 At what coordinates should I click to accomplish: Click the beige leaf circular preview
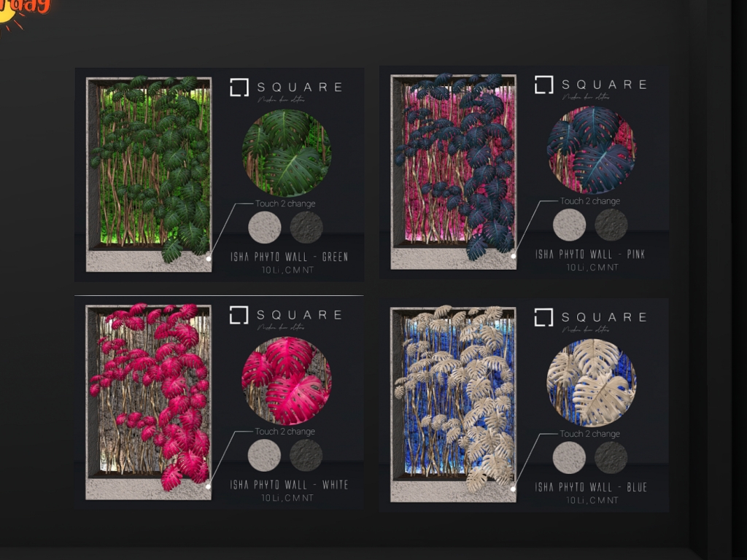pos(591,383)
